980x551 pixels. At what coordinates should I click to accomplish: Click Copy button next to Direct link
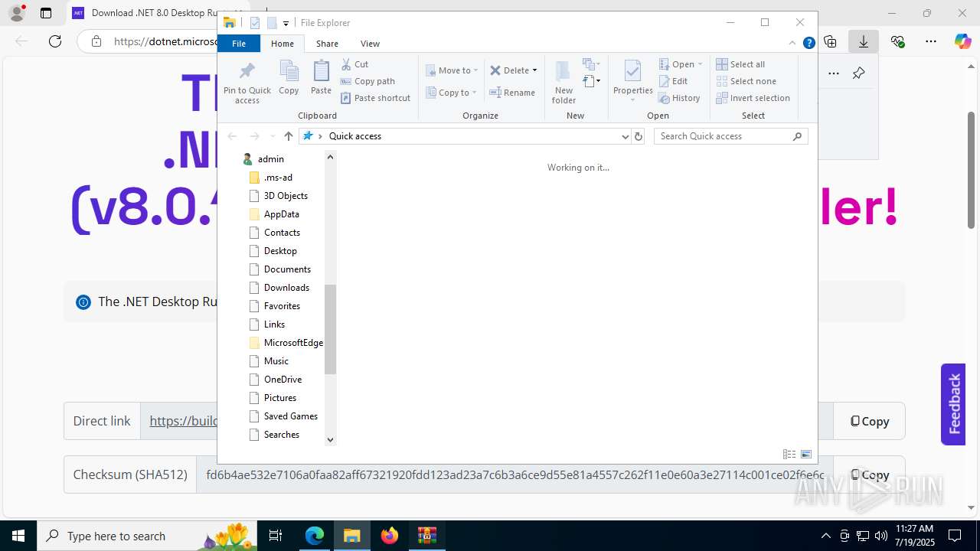869,421
